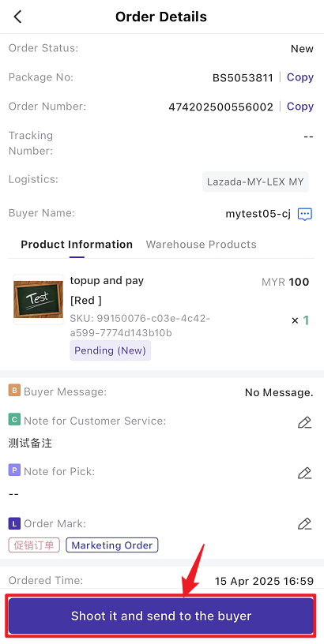
Task: Select the red 促销订单 mark tag
Action: [34, 545]
